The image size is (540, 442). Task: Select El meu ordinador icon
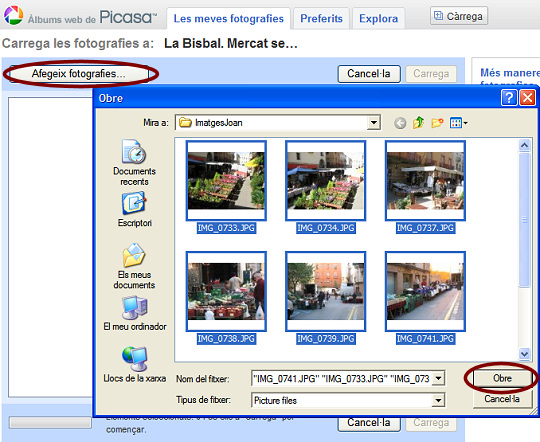point(135,314)
